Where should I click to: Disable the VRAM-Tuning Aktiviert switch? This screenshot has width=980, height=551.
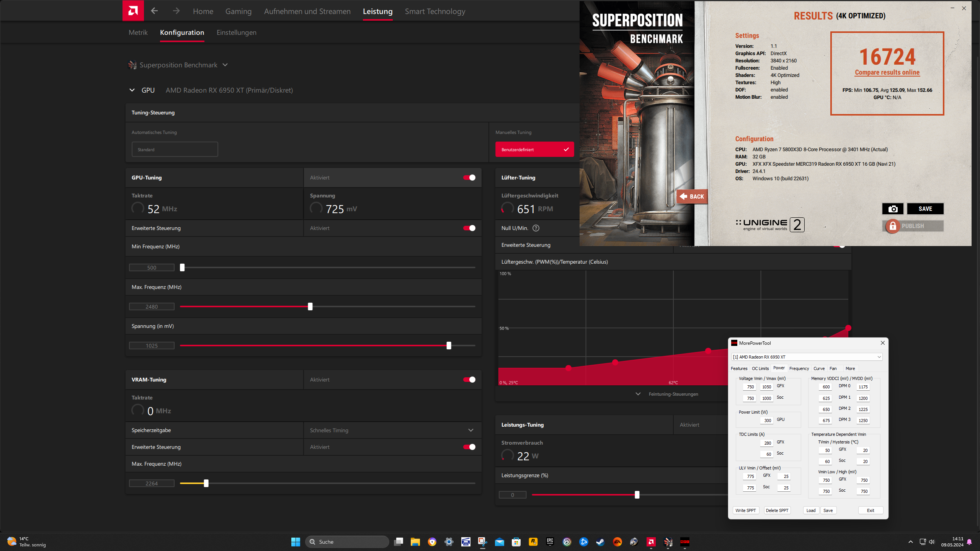click(x=469, y=380)
